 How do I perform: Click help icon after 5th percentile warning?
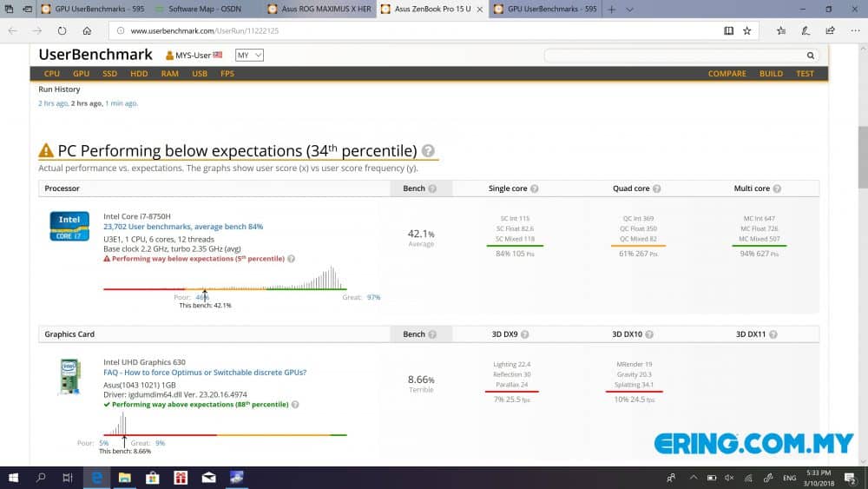pyautogui.click(x=291, y=259)
